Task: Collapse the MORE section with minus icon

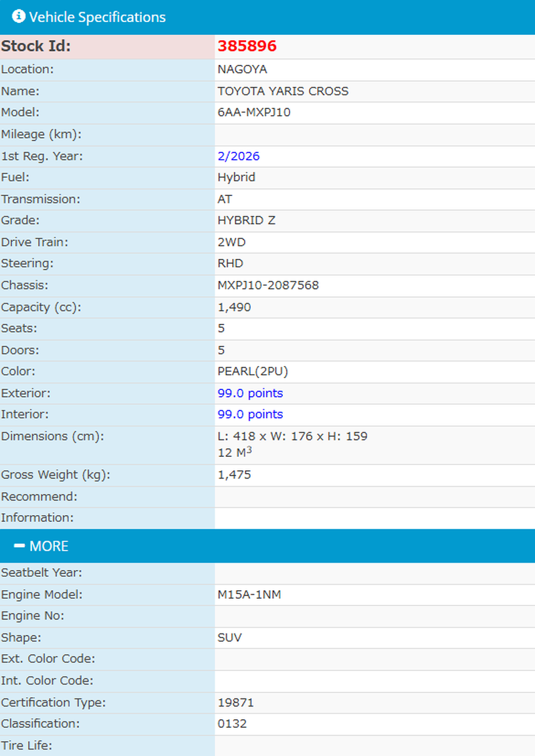Action: pyautogui.click(x=19, y=546)
